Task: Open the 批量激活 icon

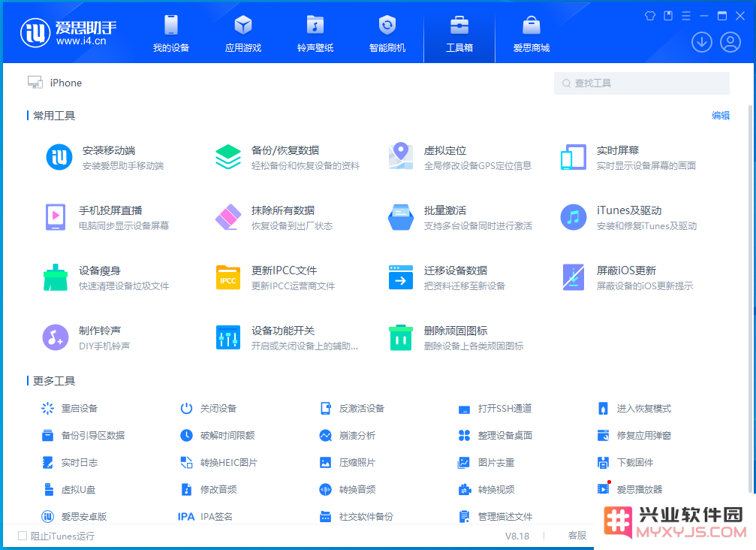Action: (x=401, y=217)
